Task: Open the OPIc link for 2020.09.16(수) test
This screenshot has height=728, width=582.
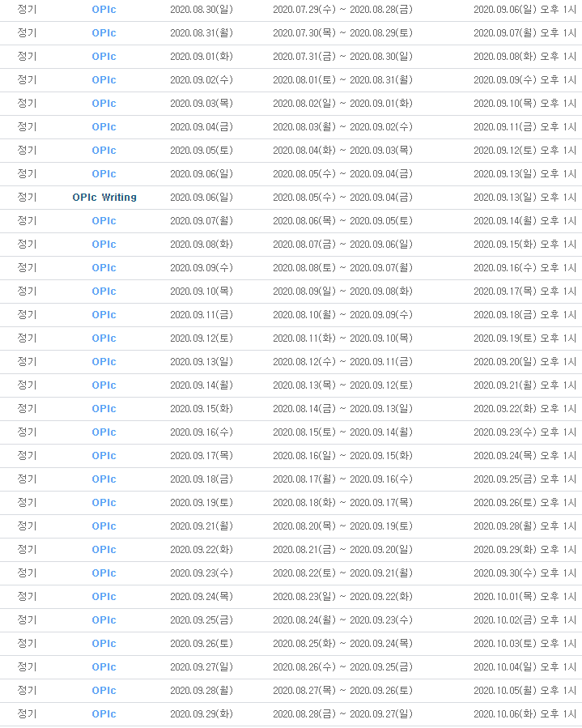Action: [x=104, y=432]
